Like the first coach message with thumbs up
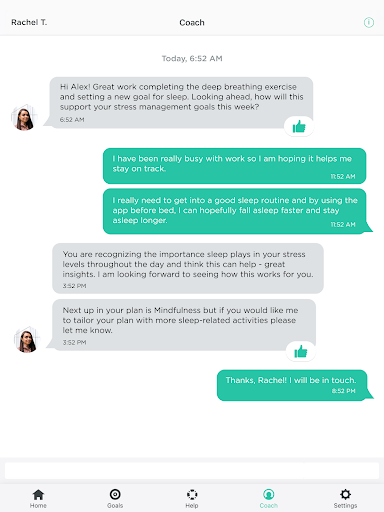The width and height of the screenshot is (384, 512). 299,127
